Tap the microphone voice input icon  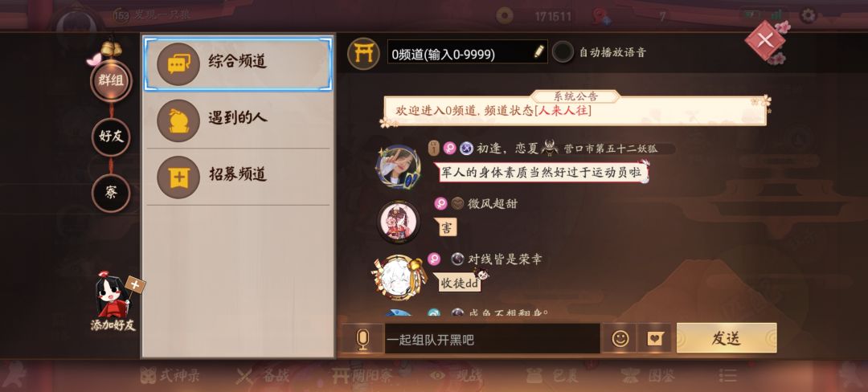click(362, 339)
